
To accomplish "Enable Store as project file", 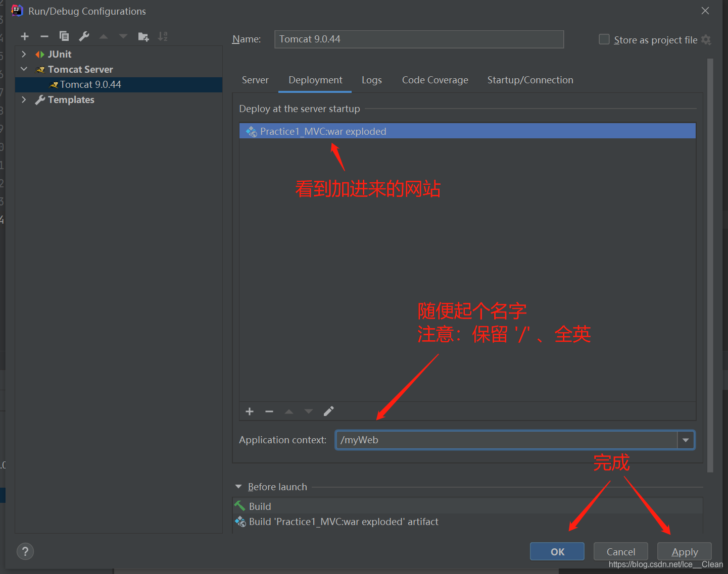I will pos(604,39).
